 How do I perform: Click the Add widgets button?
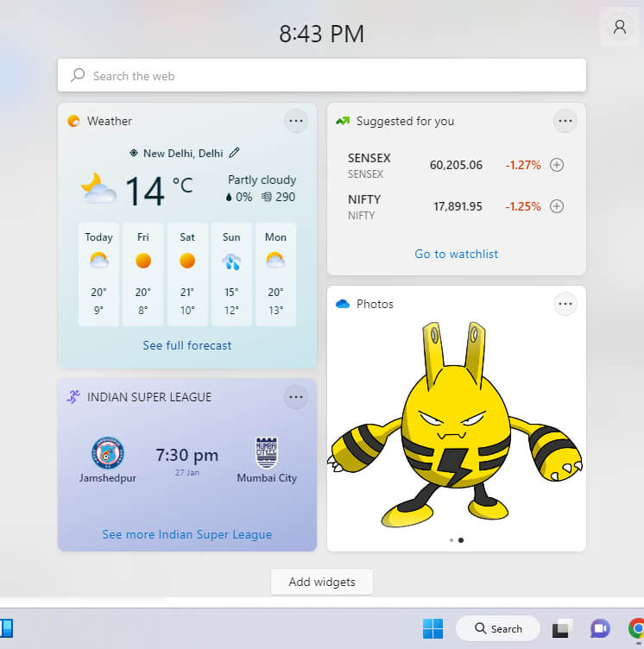click(322, 582)
